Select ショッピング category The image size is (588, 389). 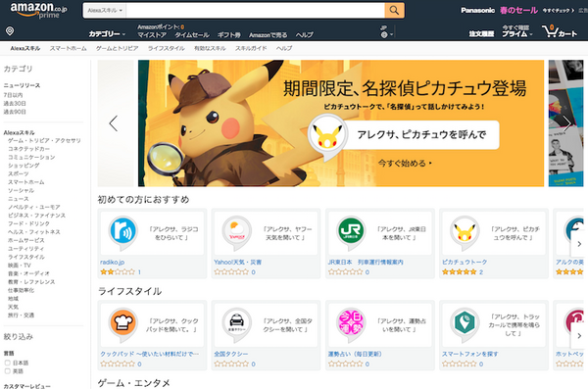24,166
